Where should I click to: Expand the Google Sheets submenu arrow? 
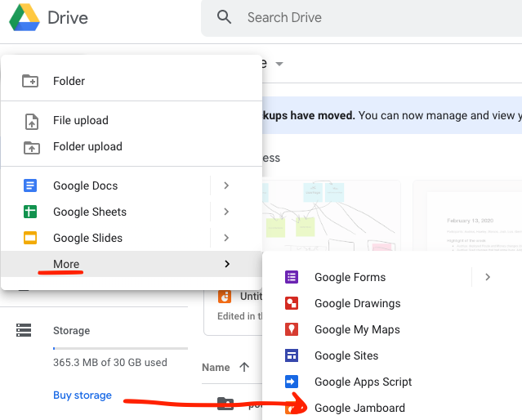[226, 212]
